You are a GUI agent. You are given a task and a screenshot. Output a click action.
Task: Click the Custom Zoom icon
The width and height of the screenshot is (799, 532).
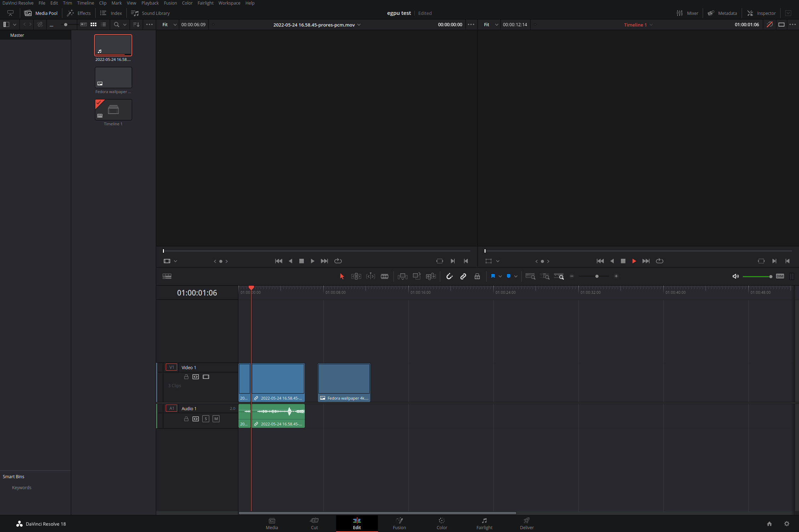tap(559, 276)
